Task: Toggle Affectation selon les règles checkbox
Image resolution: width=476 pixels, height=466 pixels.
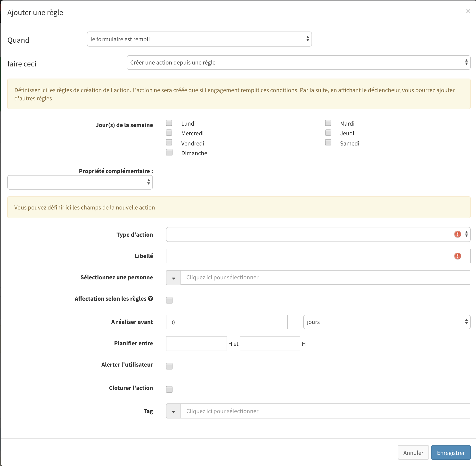Action: coord(169,300)
